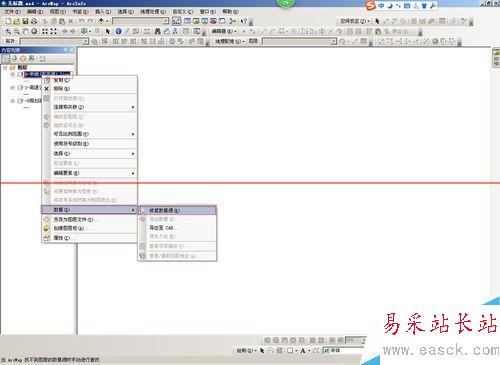This screenshot has height=365, width=500.
Task: Open the 绘制 Drawing dropdown menu
Action: click(x=246, y=351)
